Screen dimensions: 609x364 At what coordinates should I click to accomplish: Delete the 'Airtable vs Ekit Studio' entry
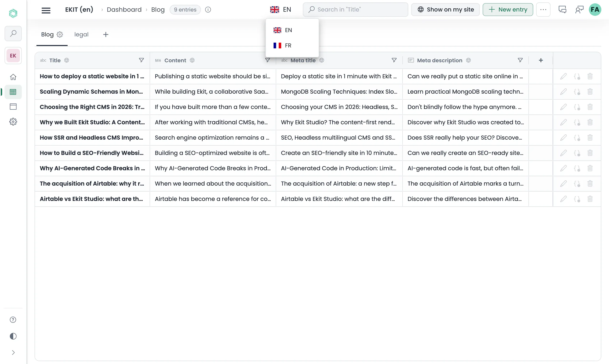point(590,199)
